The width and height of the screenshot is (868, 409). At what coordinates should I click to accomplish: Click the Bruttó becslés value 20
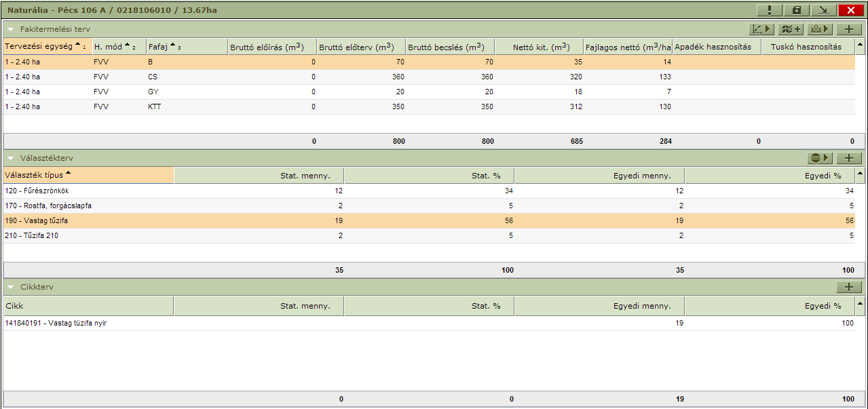(x=489, y=92)
